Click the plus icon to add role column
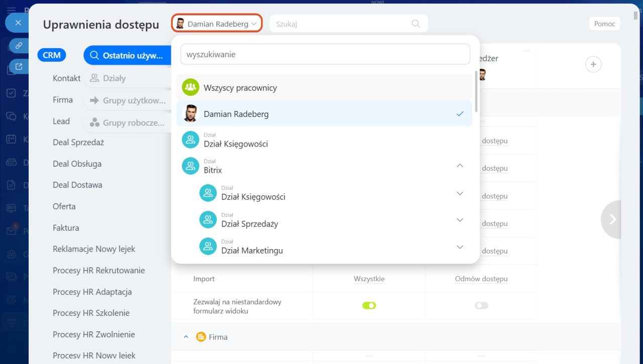The width and height of the screenshot is (643, 364). tap(593, 64)
